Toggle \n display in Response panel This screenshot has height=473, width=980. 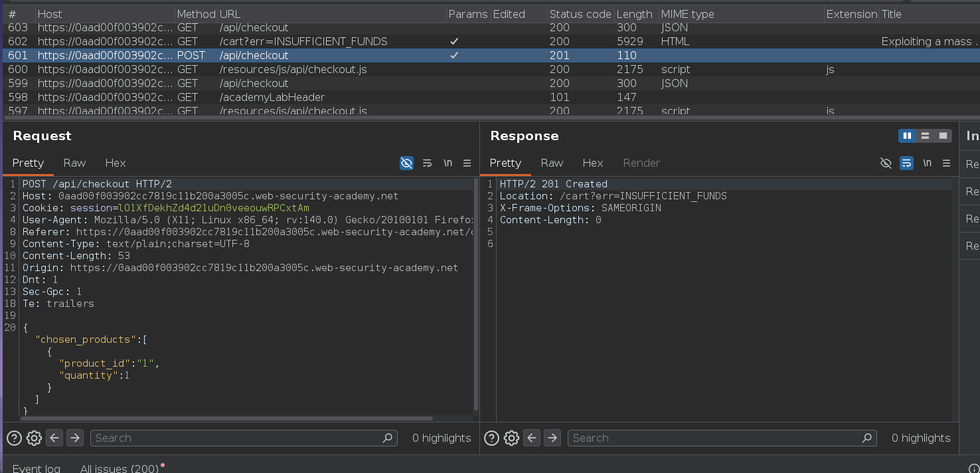(927, 163)
